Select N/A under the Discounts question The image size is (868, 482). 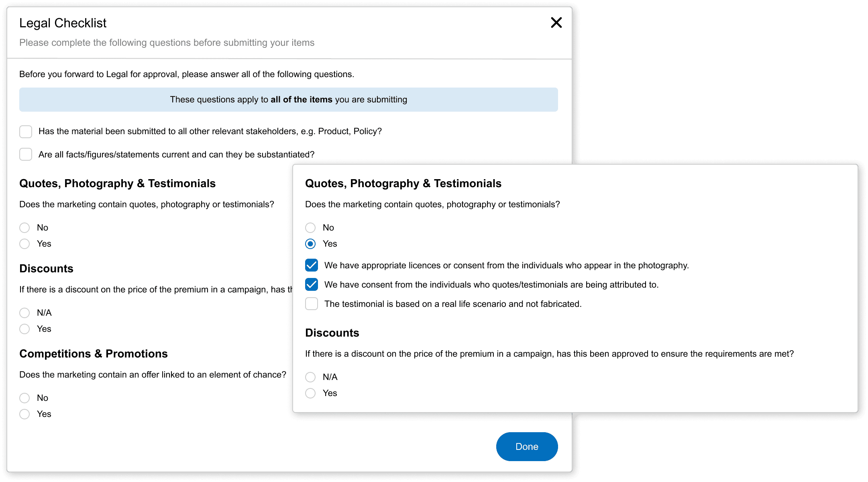pos(24,312)
